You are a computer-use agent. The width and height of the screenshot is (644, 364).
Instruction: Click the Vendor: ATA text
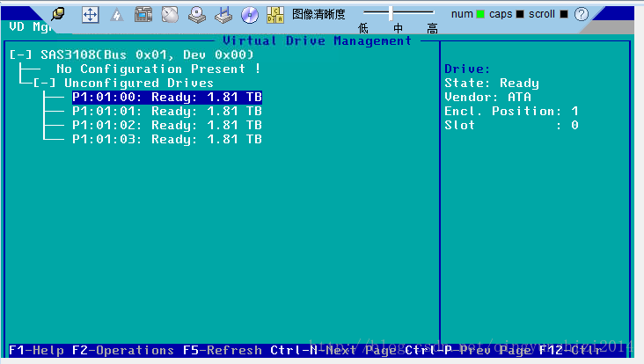(488, 98)
